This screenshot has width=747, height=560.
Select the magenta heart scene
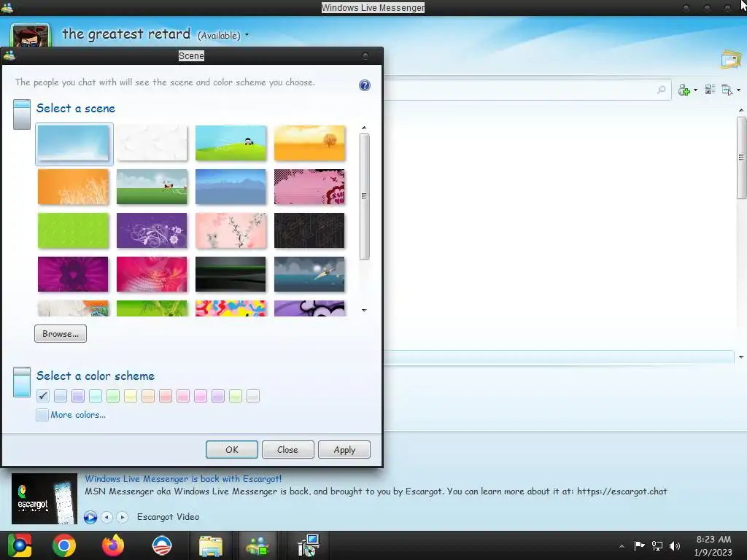click(x=73, y=274)
